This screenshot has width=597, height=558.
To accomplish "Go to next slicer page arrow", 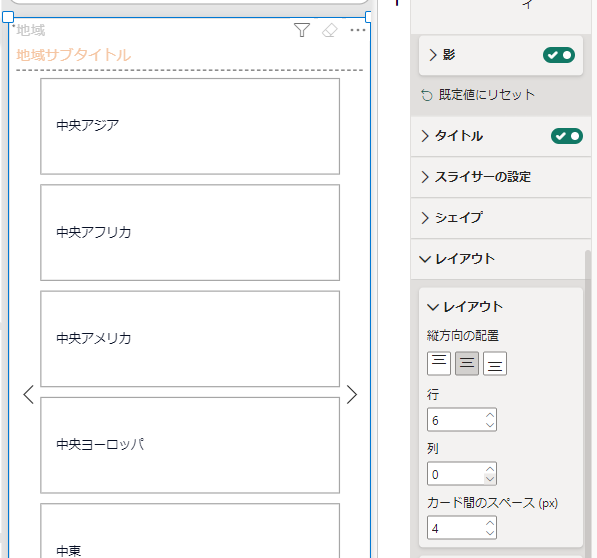I will (352, 394).
